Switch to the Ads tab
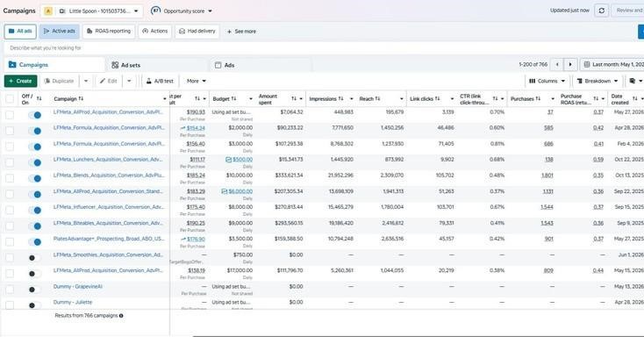644x337 pixels. (261, 65)
